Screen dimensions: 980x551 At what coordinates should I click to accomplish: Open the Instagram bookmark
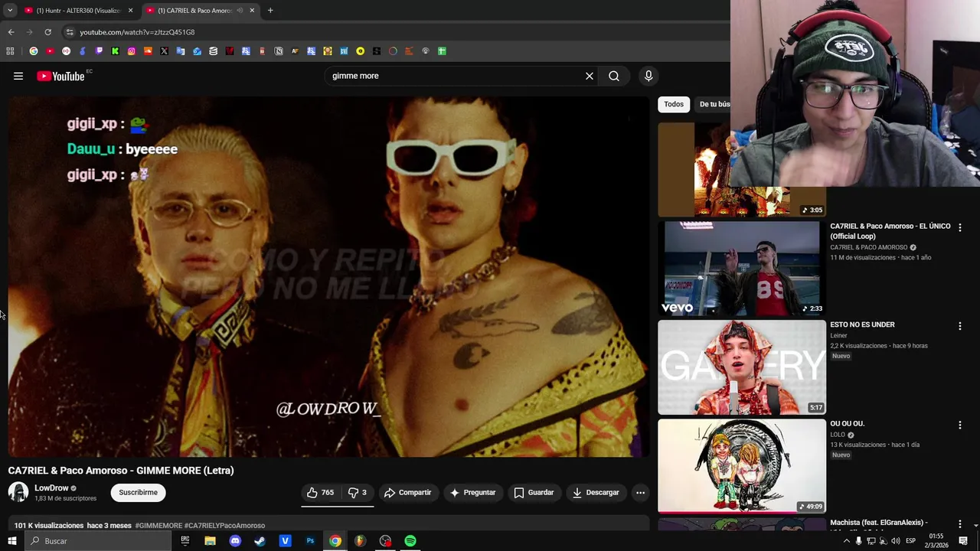pyautogui.click(x=132, y=51)
